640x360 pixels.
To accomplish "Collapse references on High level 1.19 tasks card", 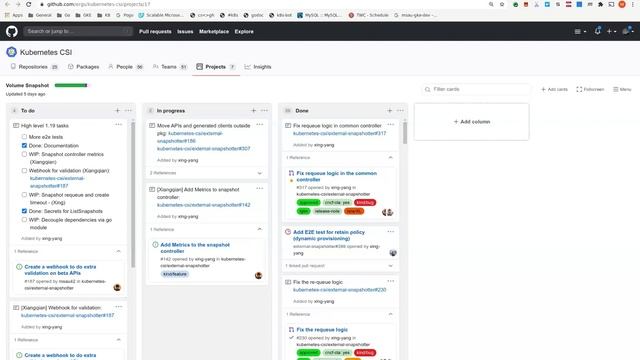I will click(118, 251).
